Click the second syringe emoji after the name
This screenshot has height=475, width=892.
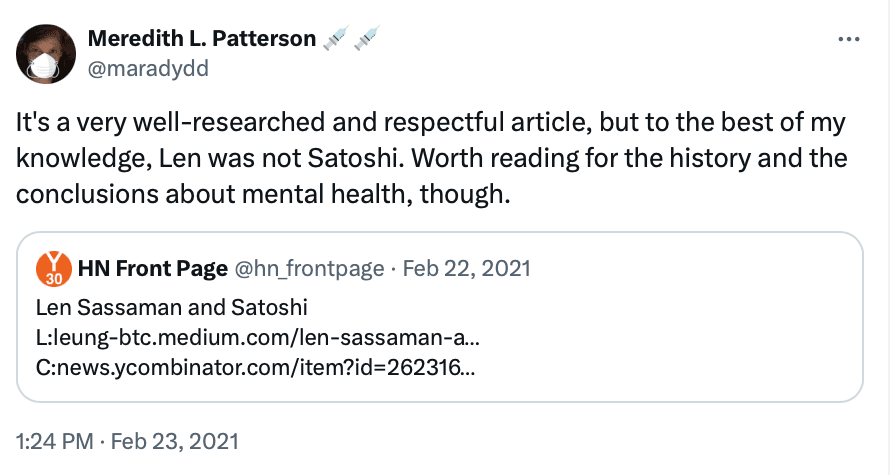coord(366,40)
